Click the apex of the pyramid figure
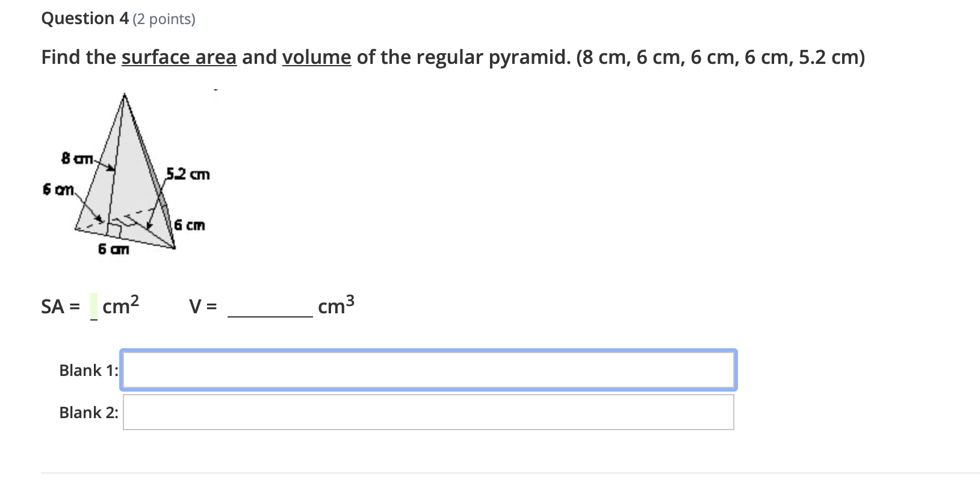This screenshot has height=482, width=980. (x=125, y=95)
